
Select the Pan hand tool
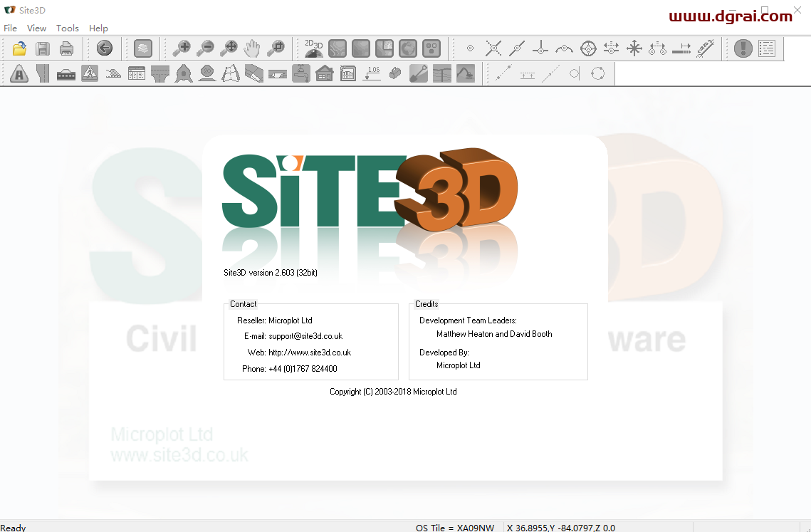(x=252, y=48)
